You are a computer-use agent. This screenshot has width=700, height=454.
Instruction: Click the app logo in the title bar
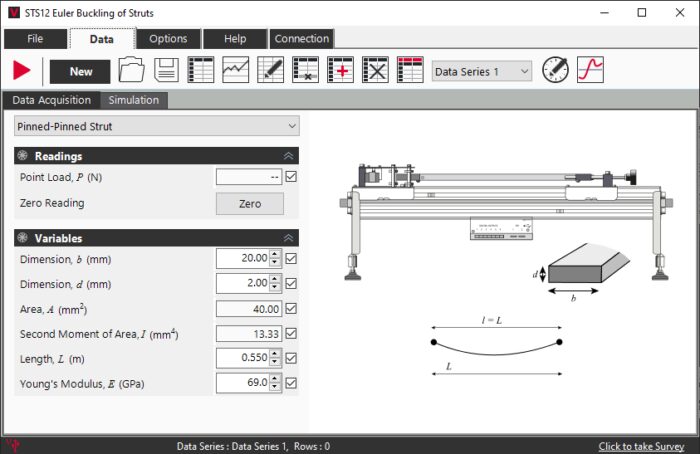[x=13, y=12]
